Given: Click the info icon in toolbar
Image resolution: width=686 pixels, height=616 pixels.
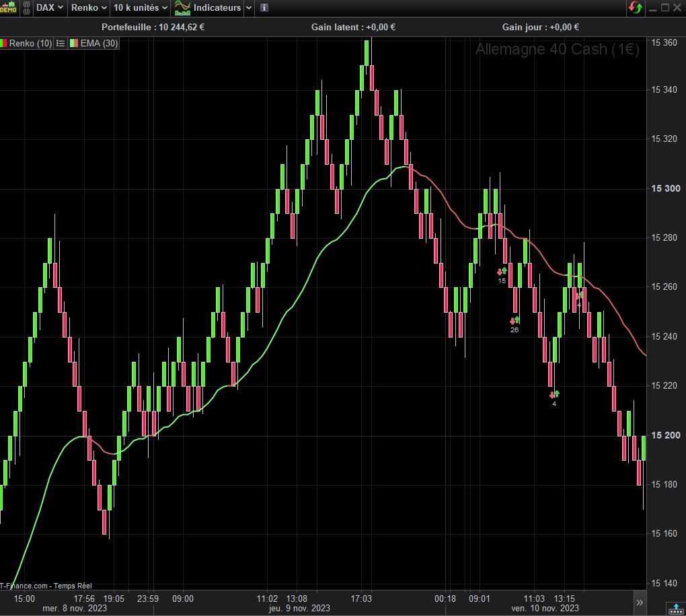Looking at the screenshot, I should pyautogui.click(x=264, y=8).
